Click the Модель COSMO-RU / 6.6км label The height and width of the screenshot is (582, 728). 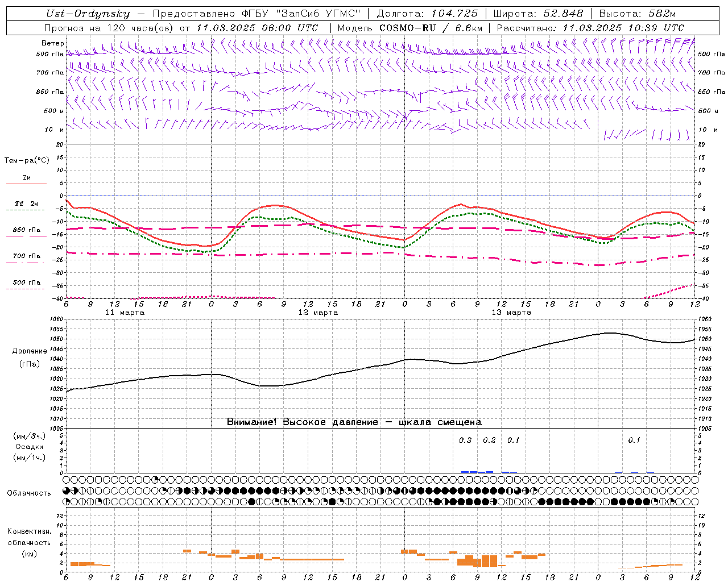[410, 28]
